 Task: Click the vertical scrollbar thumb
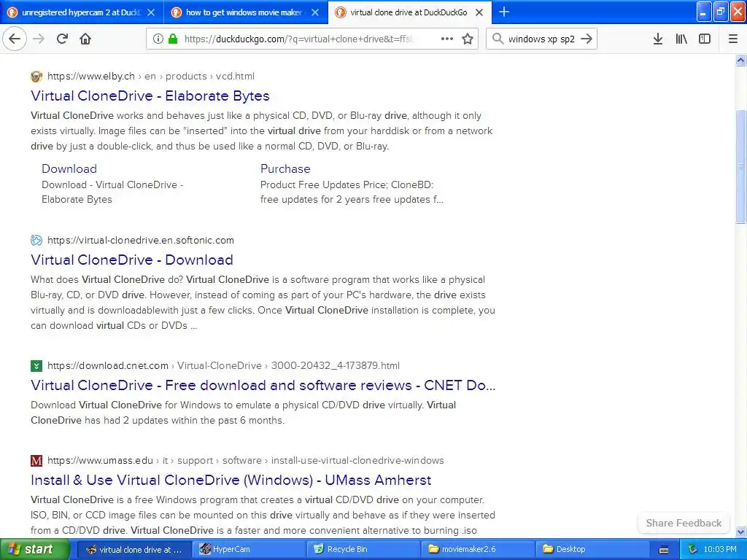740,166
